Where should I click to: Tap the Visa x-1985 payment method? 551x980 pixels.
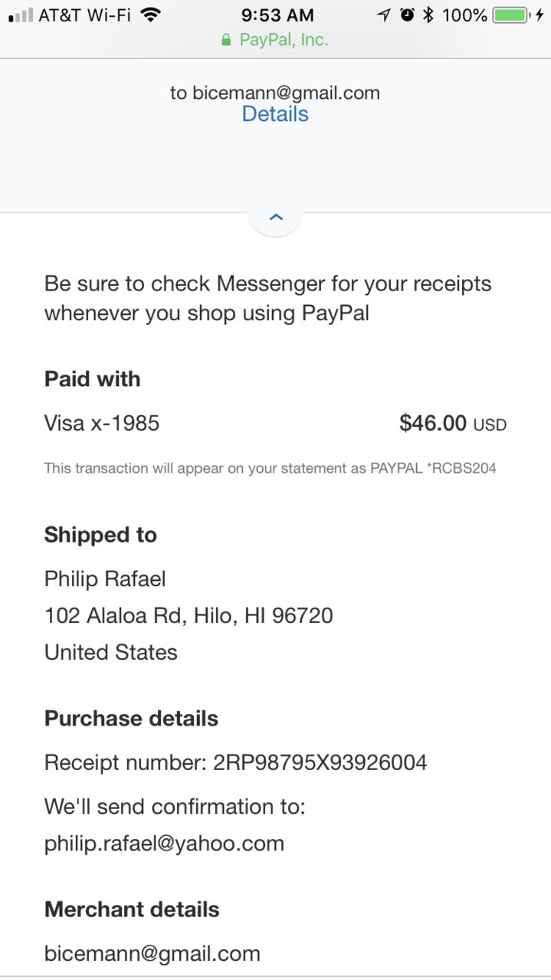click(x=102, y=423)
